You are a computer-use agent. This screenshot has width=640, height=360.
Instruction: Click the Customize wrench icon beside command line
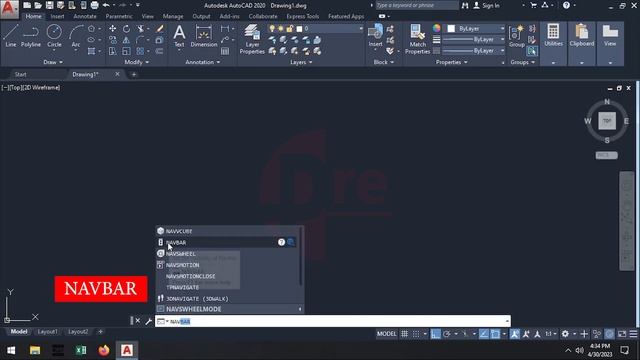click(x=149, y=321)
